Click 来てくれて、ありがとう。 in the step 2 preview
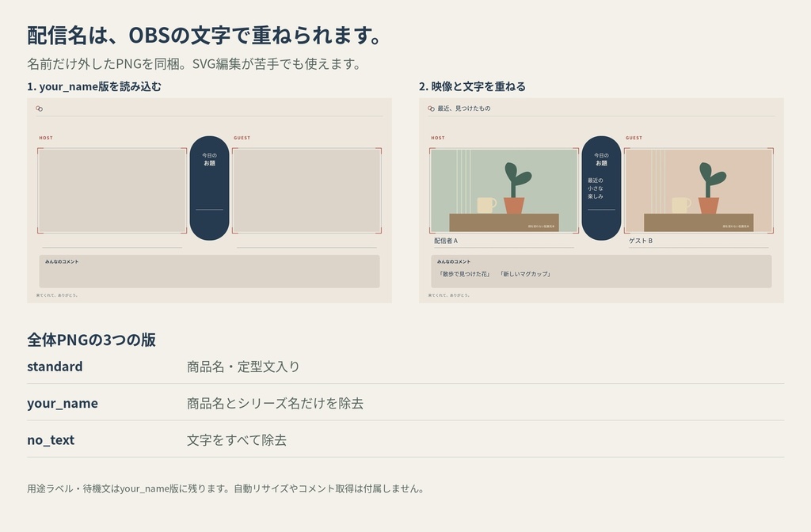Image resolution: width=811 pixels, height=532 pixels. pos(449,295)
